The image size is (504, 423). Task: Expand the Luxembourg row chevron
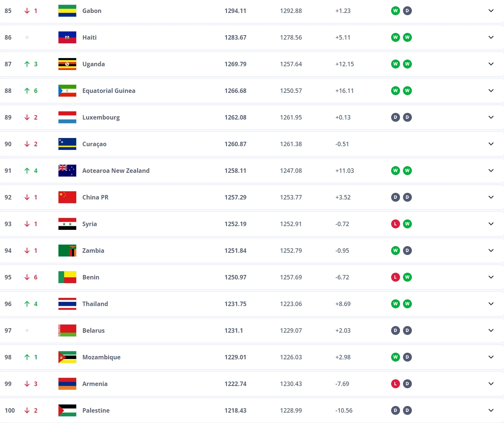click(491, 117)
